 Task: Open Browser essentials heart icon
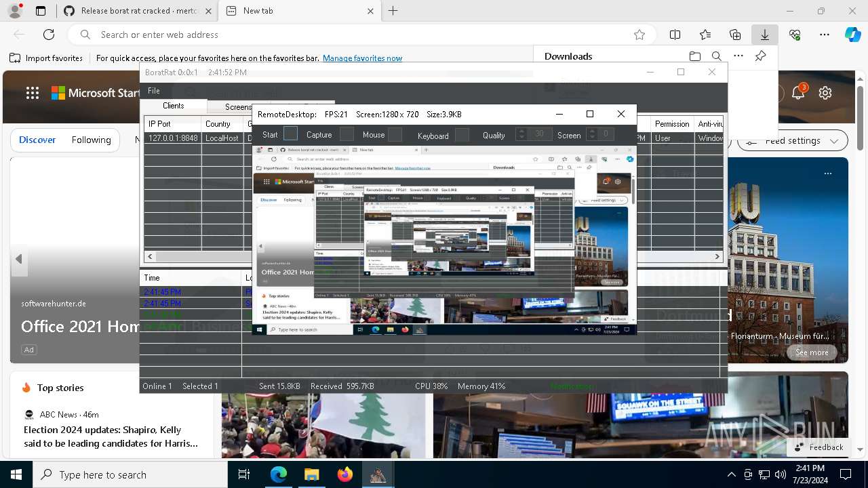pyautogui.click(x=795, y=35)
